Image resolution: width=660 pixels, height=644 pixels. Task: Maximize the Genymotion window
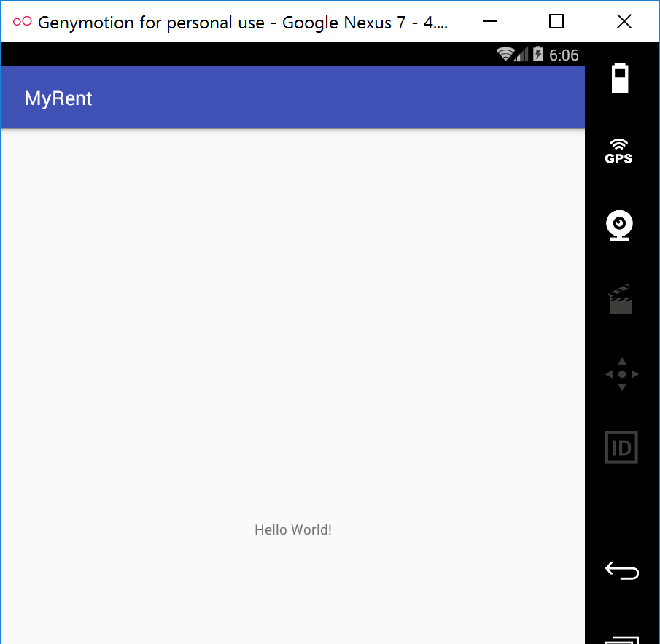556,22
